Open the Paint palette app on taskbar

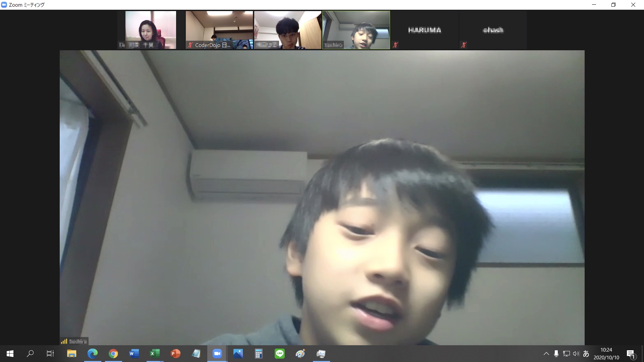point(300,354)
